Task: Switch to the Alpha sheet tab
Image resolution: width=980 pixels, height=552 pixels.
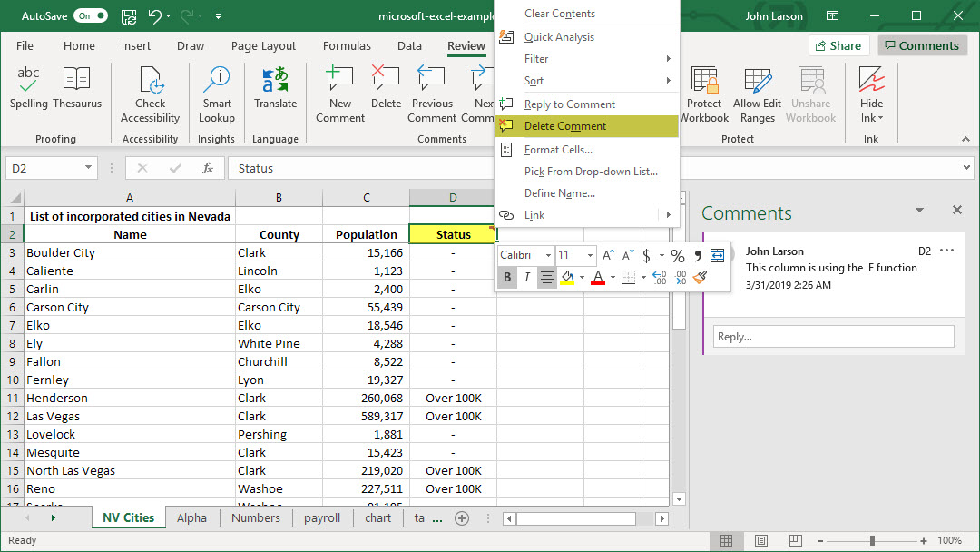Action: click(191, 518)
